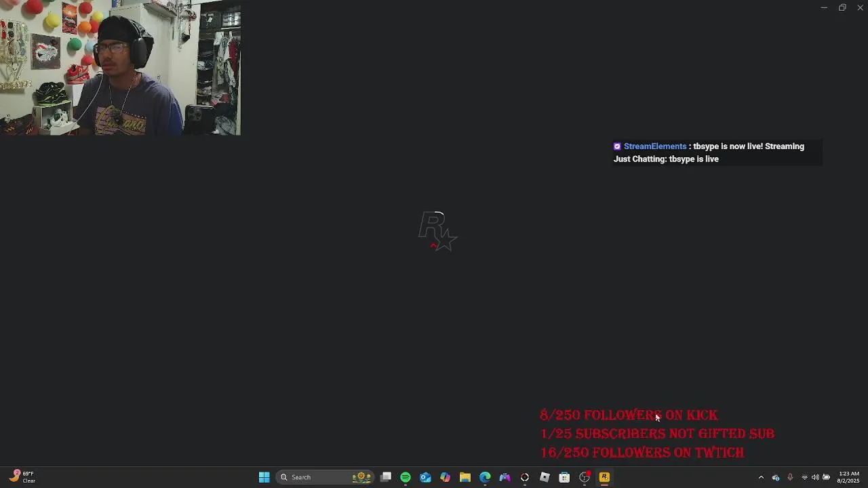
Task: Open Microsoft Edge from the taskbar
Action: (x=485, y=477)
